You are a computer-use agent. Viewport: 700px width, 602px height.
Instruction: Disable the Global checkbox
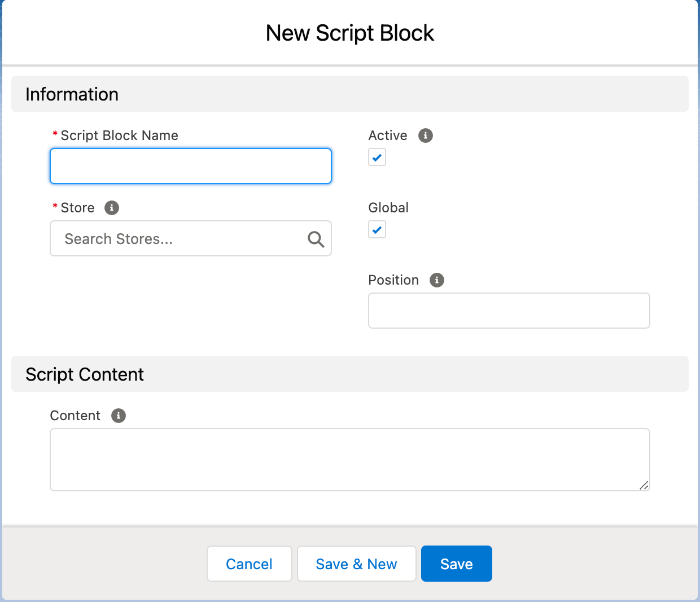point(377,229)
